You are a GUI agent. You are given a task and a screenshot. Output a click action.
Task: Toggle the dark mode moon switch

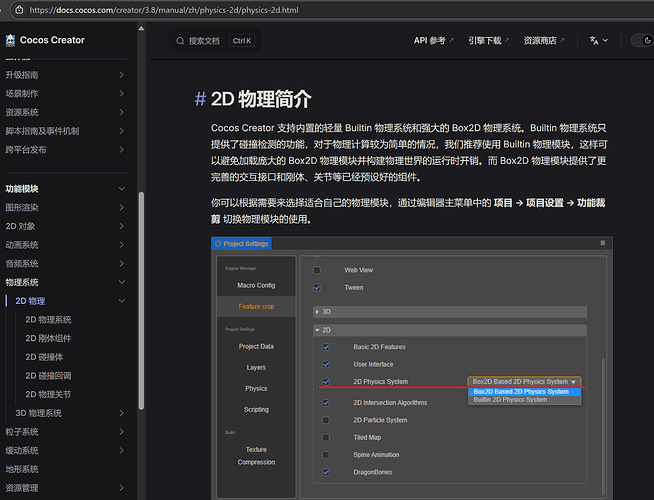[643, 40]
